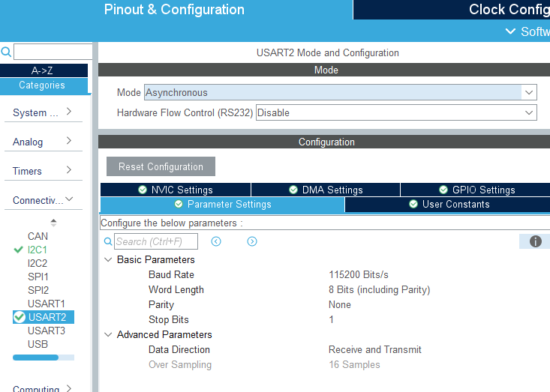Click the I2C1 green checkmark icon
Viewport: 550px width, 392px height.
tap(18, 250)
